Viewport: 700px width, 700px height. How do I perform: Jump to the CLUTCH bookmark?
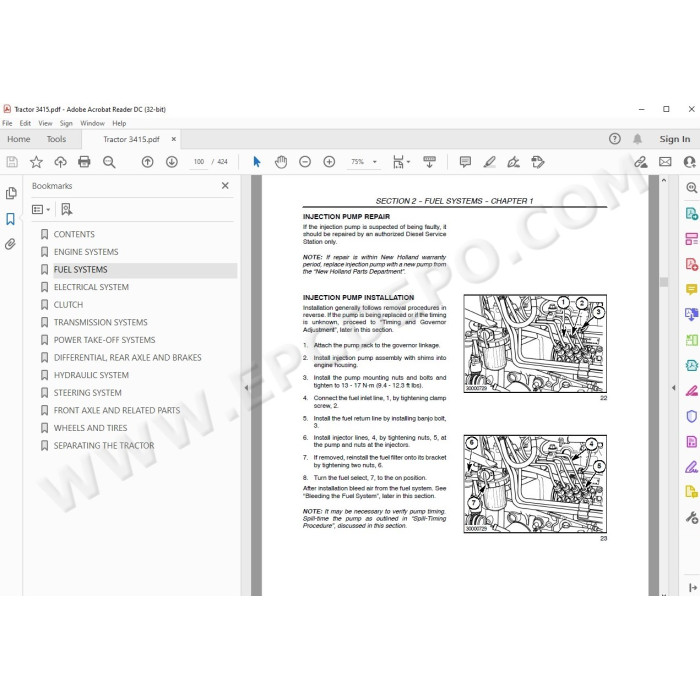click(x=68, y=304)
